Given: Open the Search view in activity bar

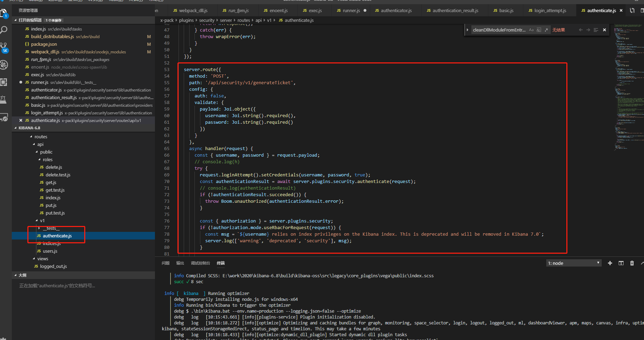Looking at the screenshot, I should click(4, 30).
